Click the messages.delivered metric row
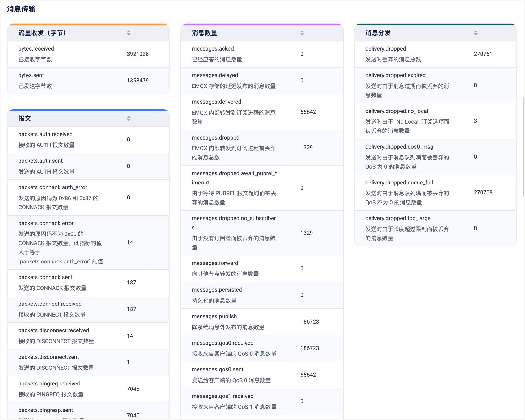The height and width of the screenshot is (420, 525). tap(262, 112)
